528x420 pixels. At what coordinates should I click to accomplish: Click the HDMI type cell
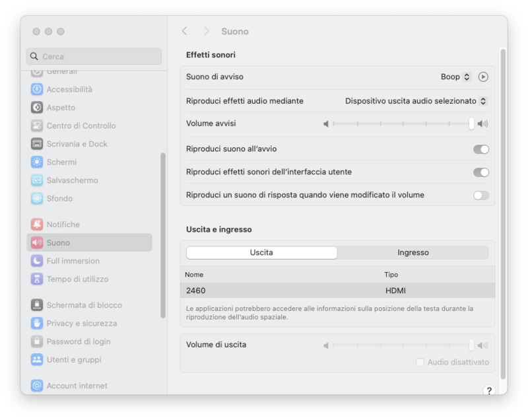[x=395, y=291]
